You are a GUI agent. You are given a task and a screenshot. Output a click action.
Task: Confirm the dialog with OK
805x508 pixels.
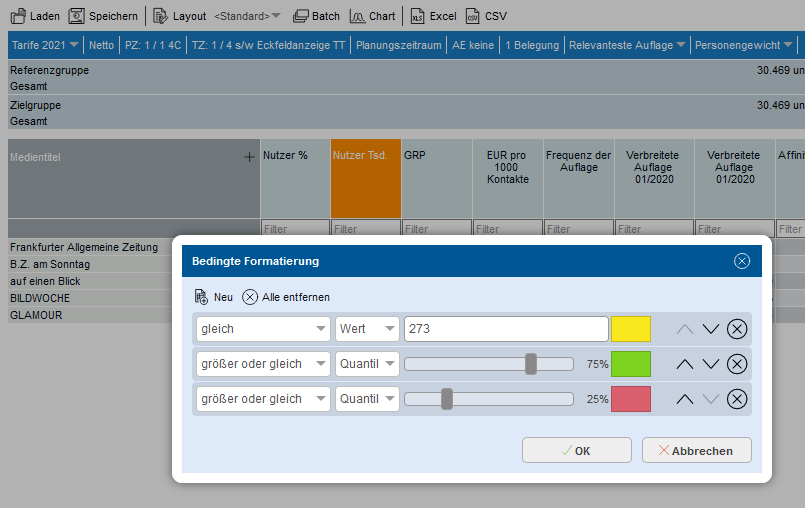click(576, 451)
